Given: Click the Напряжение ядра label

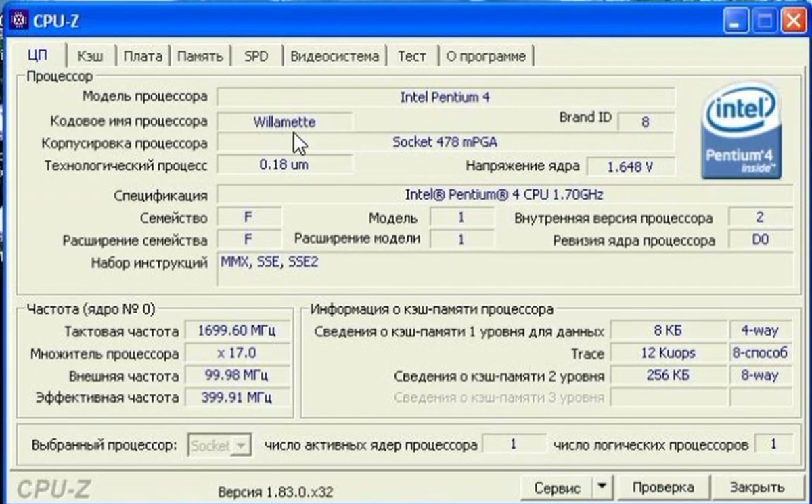Looking at the screenshot, I should (522, 166).
